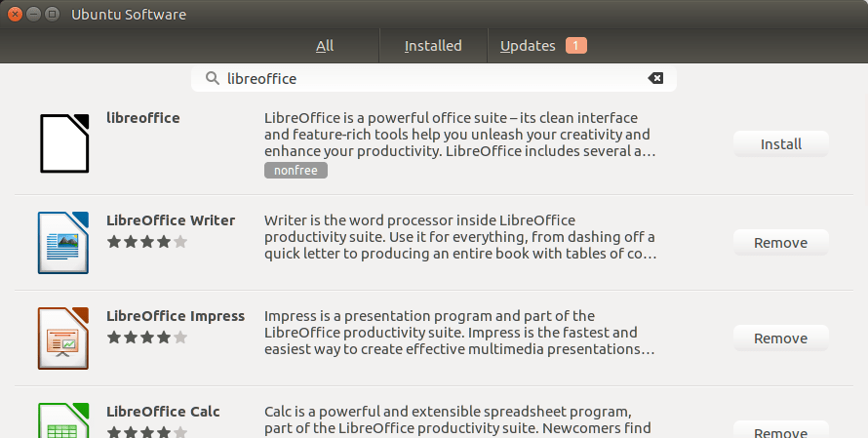Screen dimensions: 868x438
Task: Close the Ubuntu Software window
Action: tap(15, 15)
